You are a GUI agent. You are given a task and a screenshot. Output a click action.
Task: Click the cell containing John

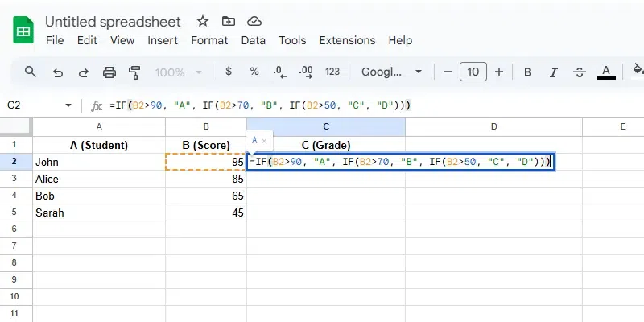pos(99,162)
